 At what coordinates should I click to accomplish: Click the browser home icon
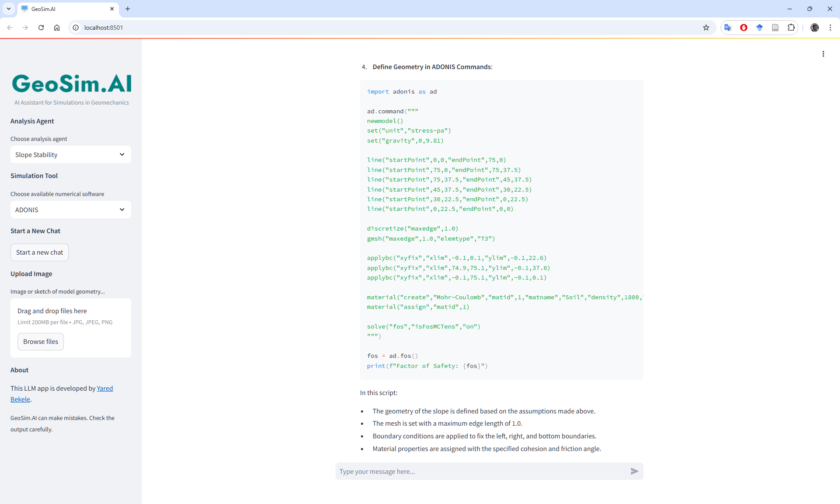coord(57,28)
